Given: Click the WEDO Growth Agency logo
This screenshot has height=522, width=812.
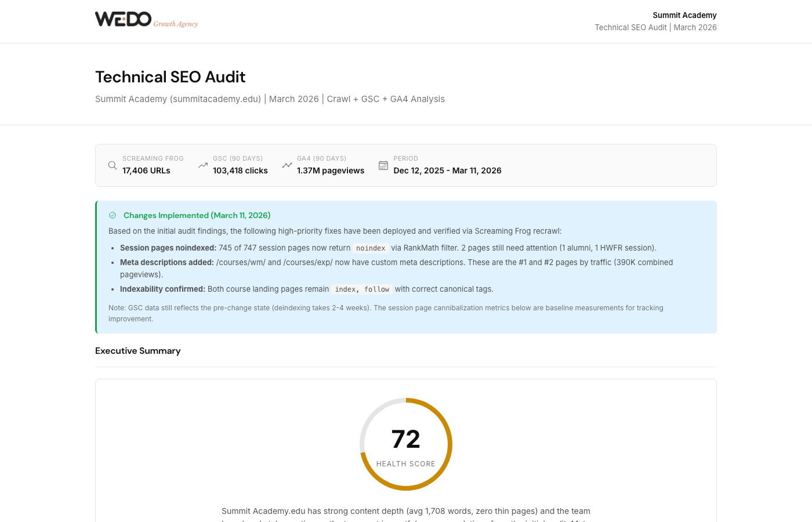Looking at the screenshot, I should 146,20.
